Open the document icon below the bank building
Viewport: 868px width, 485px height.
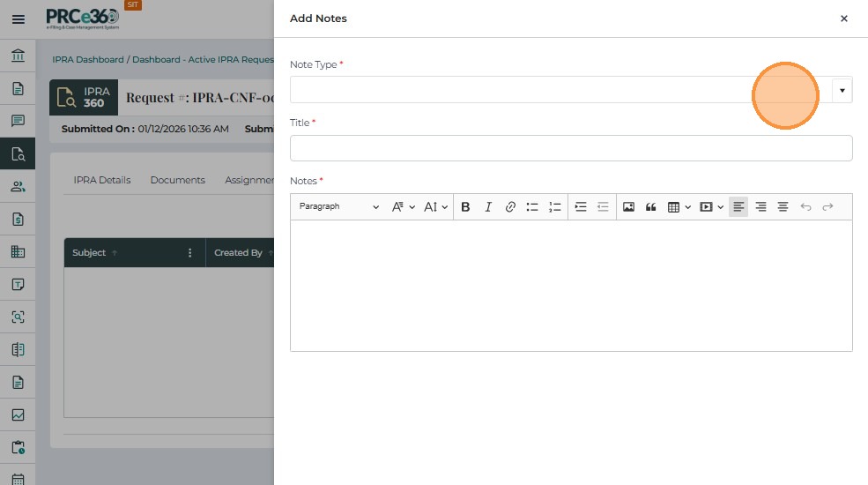18,88
